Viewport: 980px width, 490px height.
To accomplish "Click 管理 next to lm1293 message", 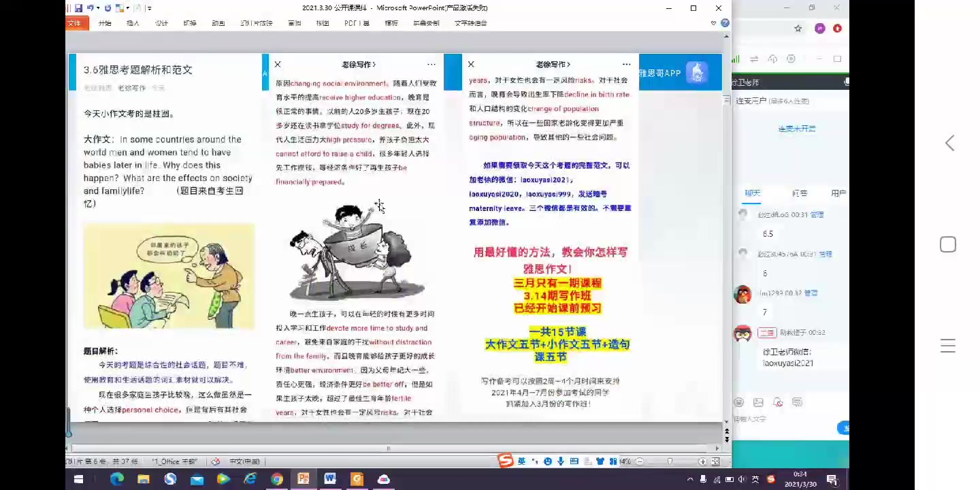I will (811, 293).
